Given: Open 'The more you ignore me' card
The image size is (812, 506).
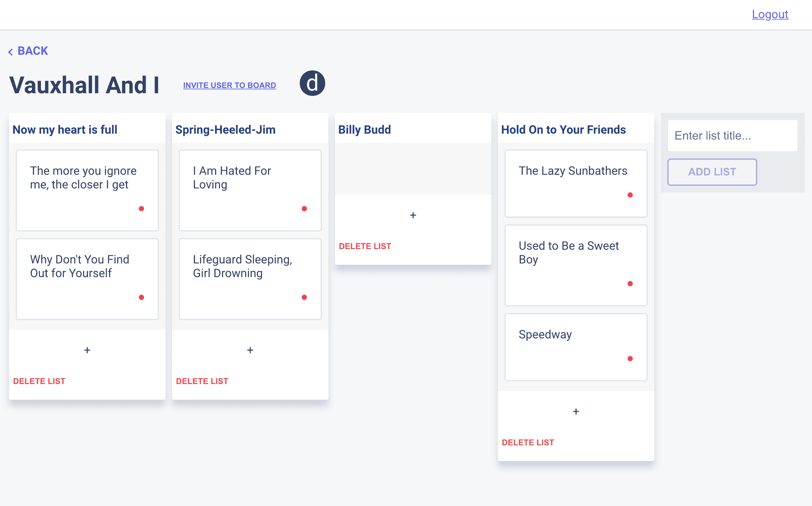Looking at the screenshot, I should (x=87, y=190).
